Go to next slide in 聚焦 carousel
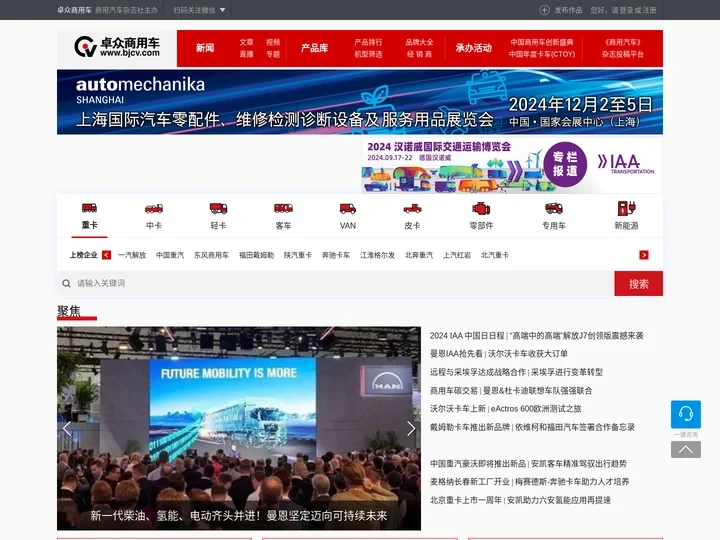This screenshot has height=540, width=720. 411,428
